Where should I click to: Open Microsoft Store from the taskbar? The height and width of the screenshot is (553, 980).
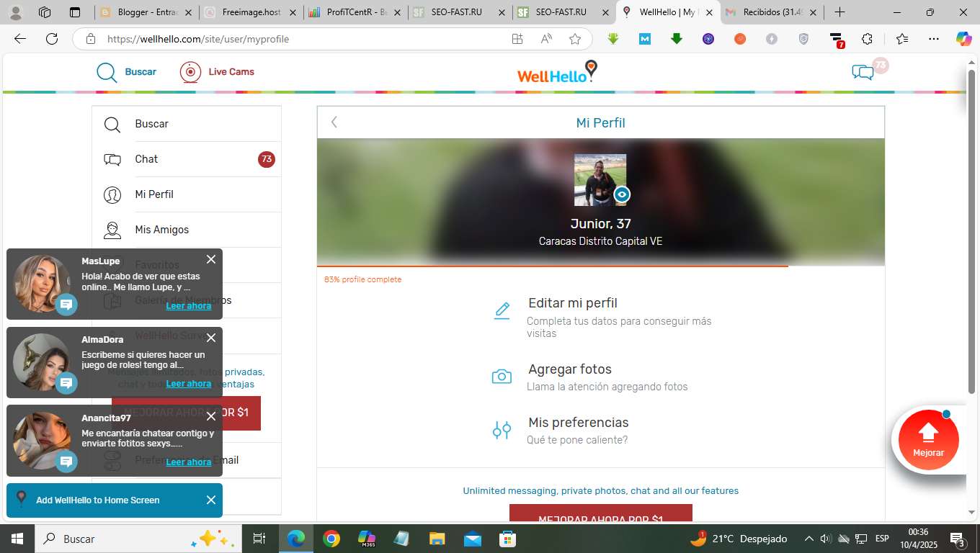tap(508, 539)
